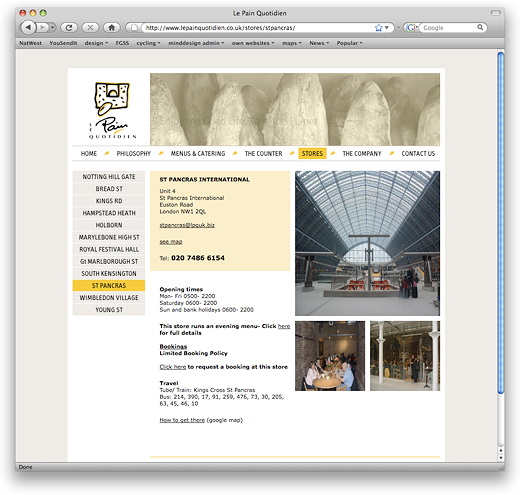Select BREAD ST store

click(109, 189)
